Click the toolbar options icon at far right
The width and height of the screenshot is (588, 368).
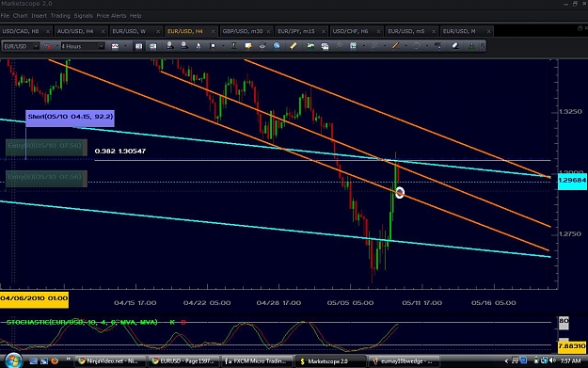pyautogui.click(x=483, y=46)
